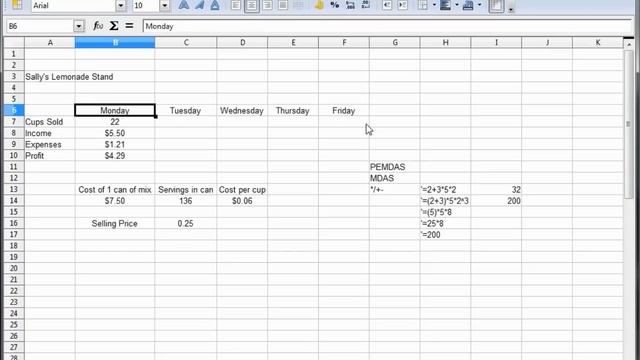Select column H header
Image resolution: width=640 pixels, height=360 pixels.
tap(445, 42)
